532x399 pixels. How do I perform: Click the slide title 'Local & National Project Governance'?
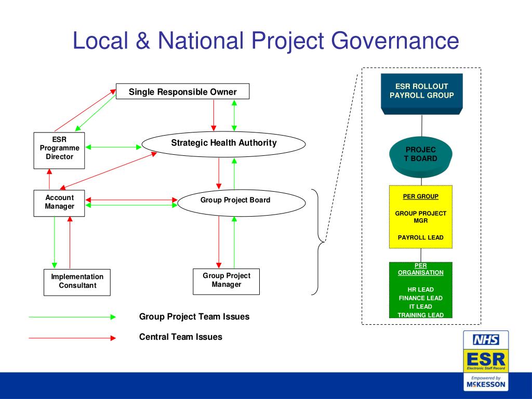pos(265,41)
